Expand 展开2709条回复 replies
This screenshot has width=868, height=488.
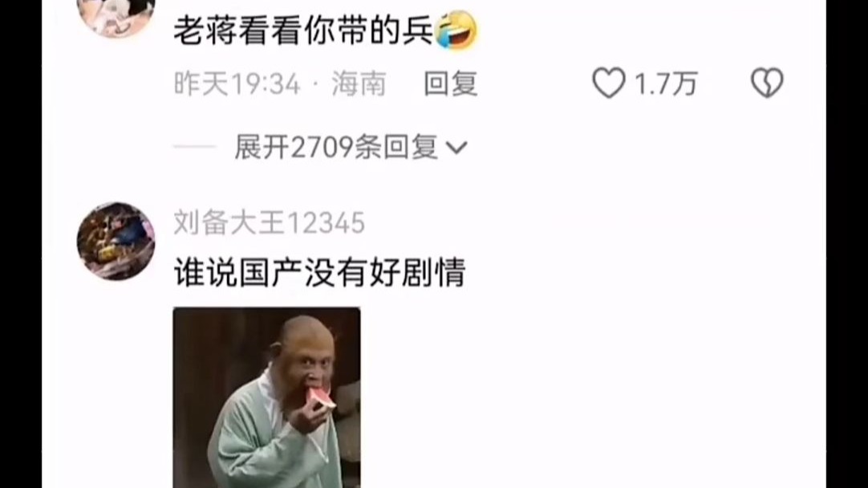pyautogui.click(x=351, y=148)
